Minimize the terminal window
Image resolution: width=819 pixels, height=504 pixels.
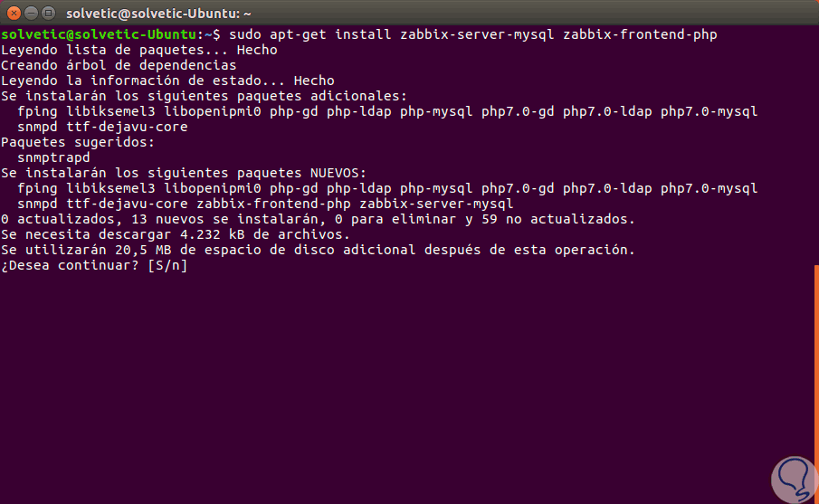(30, 13)
